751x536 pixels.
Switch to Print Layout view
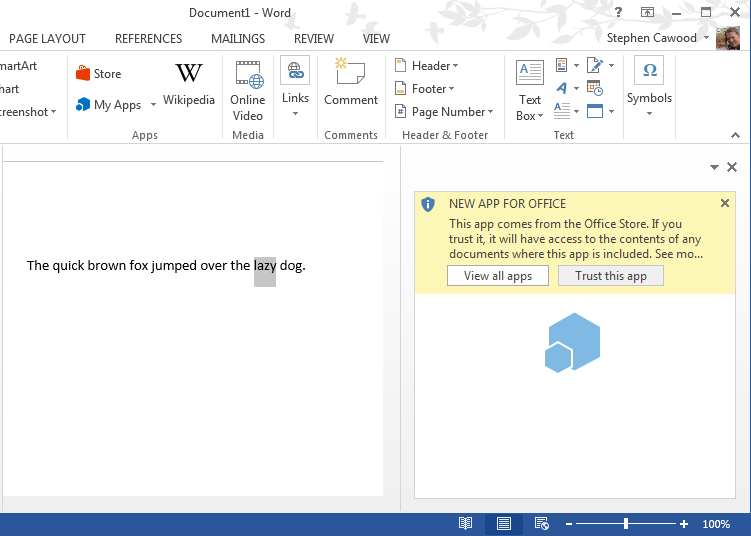[x=503, y=524]
